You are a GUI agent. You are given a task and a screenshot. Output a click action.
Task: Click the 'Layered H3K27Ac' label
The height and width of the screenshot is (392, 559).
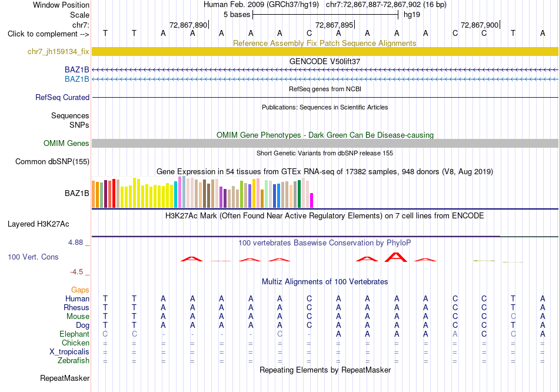[38, 224]
